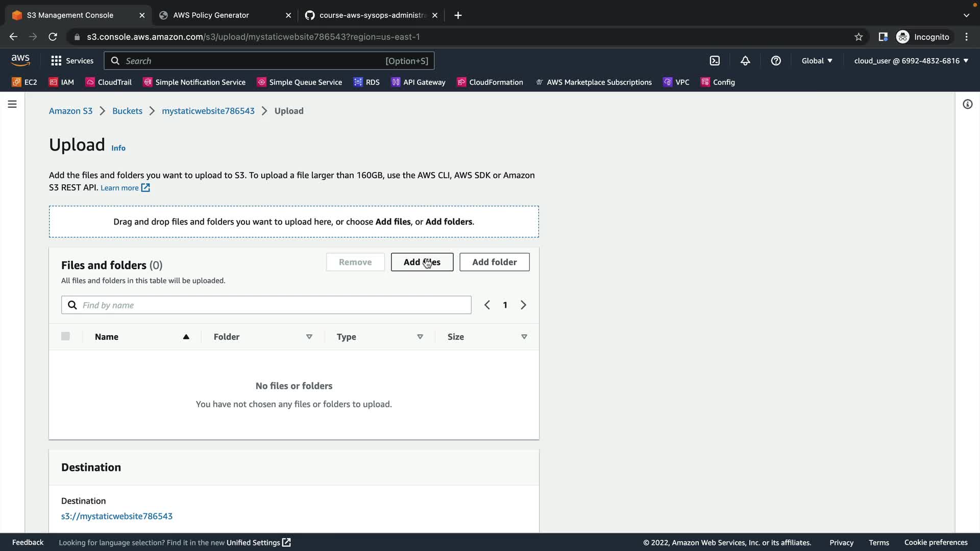The image size is (980, 551).
Task: Open the Services grid menu icon
Action: pyautogui.click(x=56, y=61)
